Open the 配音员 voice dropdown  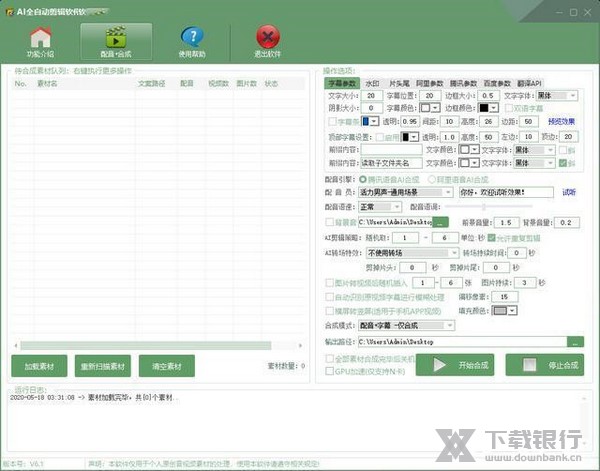click(x=406, y=192)
